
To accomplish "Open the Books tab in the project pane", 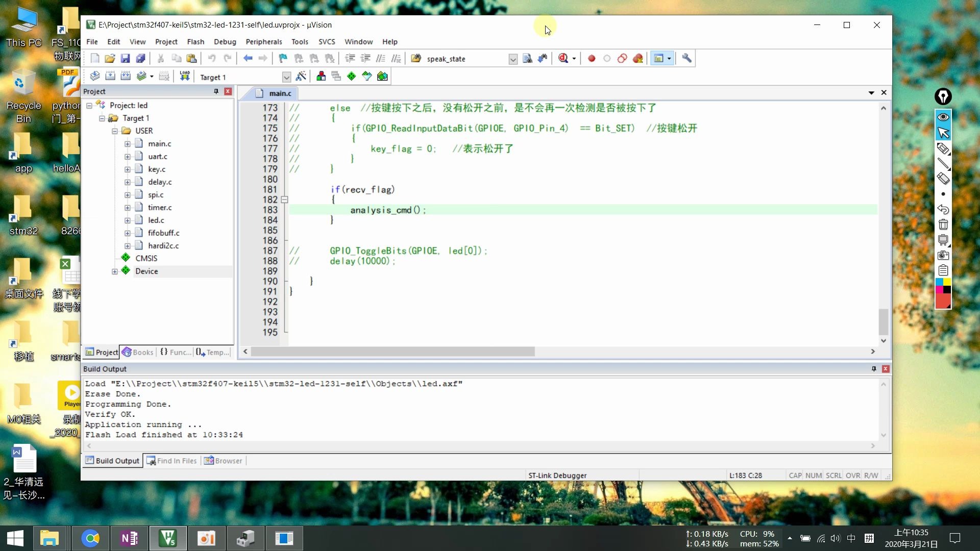I will [138, 352].
